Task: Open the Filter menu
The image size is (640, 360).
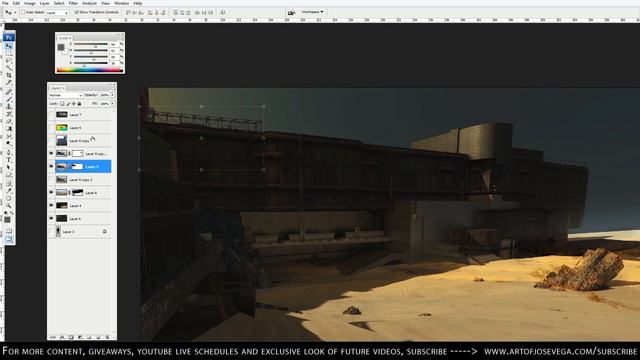Action: pos(73,3)
